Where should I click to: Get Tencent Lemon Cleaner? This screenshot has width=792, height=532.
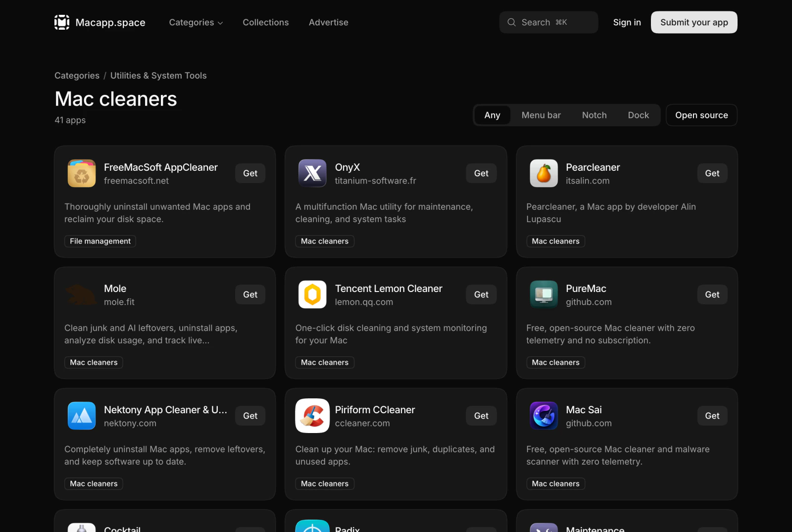pos(481,294)
